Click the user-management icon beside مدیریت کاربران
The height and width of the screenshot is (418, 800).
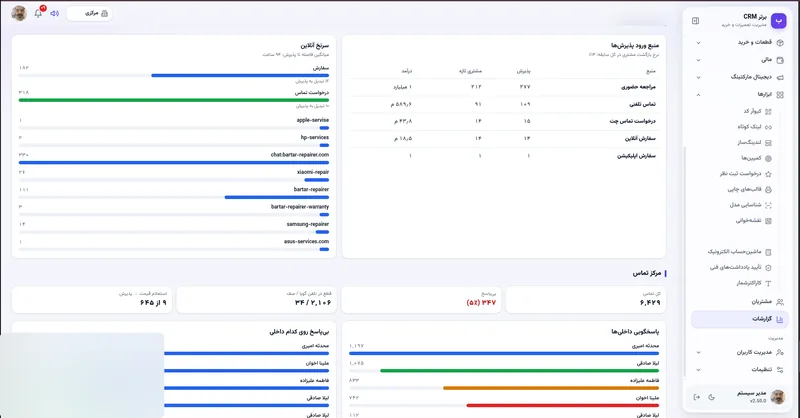click(x=780, y=352)
